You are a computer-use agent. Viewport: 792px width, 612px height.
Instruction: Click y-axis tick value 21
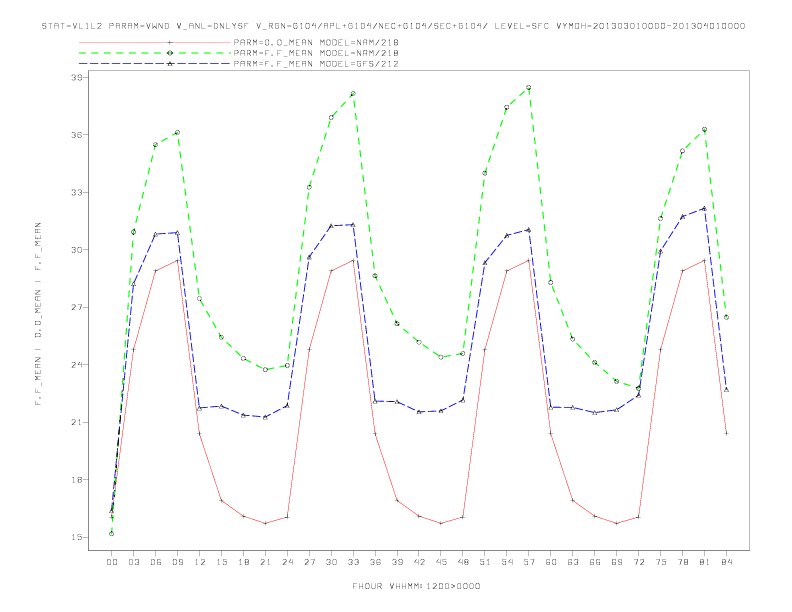click(x=77, y=422)
